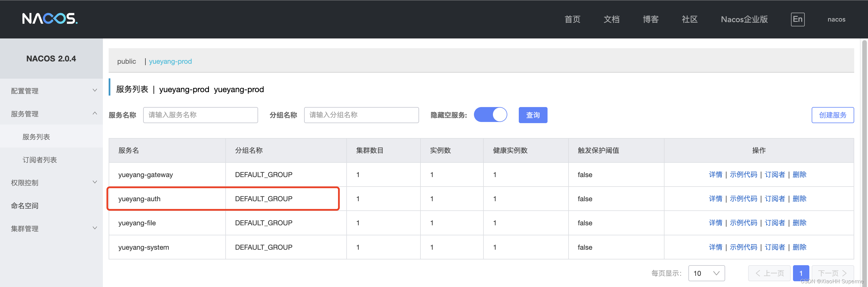Open 详情 for yueyang-file
The width and height of the screenshot is (868, 287).
tap(715, 223)
